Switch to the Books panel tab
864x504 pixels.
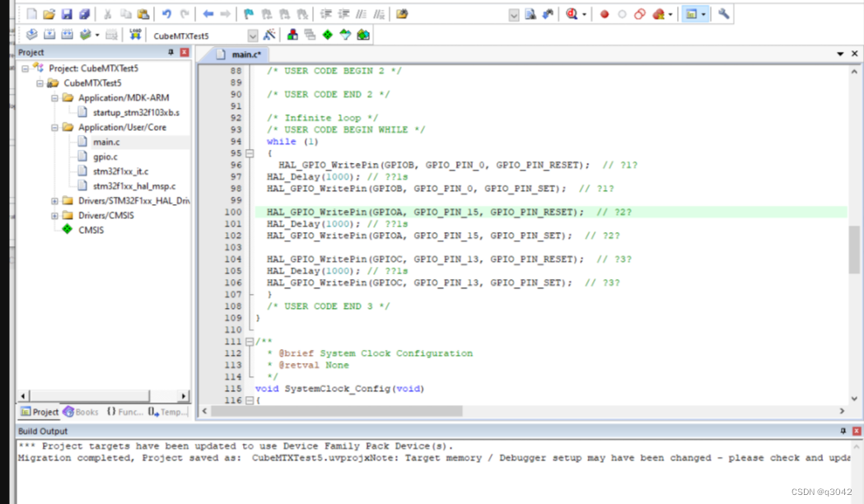coord(81,412)
